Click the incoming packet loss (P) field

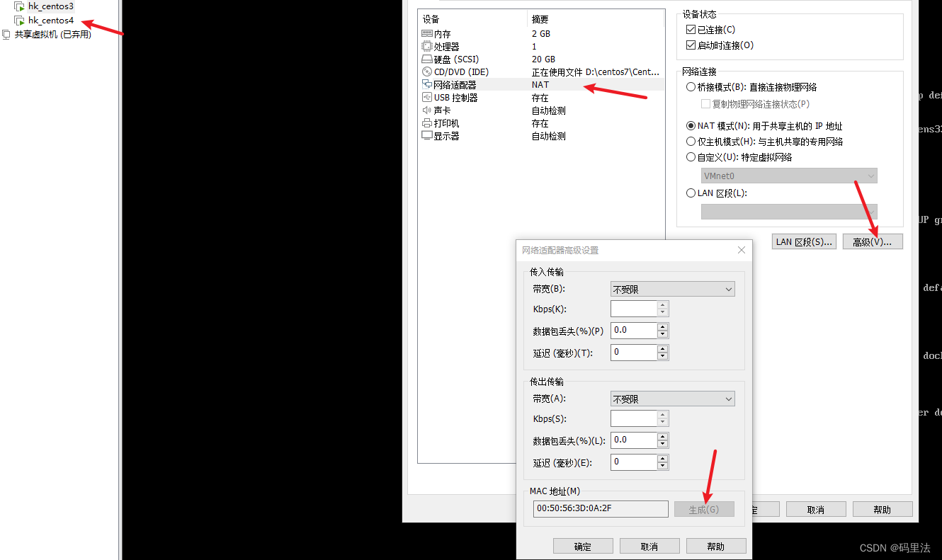coord(634,330)
